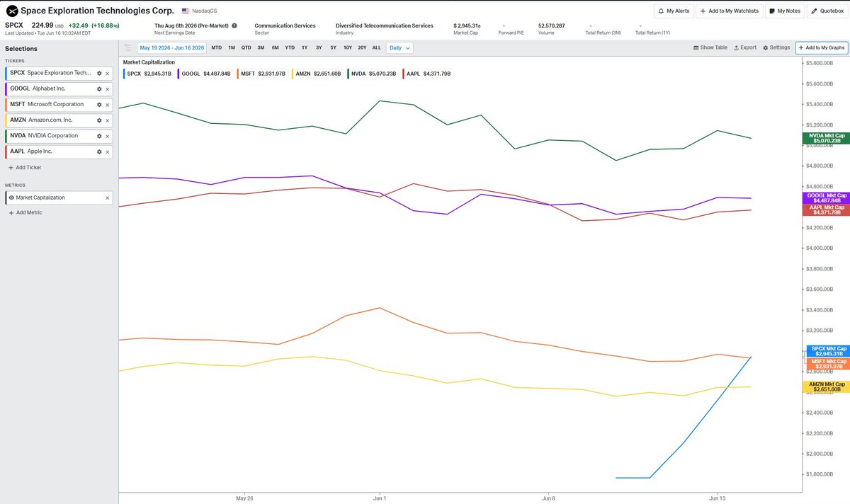
Task: Remove MSFT Microsoft ticker
Action: tap(108, 104)
